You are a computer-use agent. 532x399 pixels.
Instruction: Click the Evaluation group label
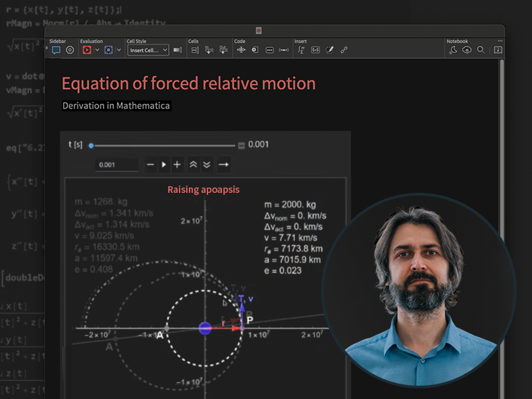[x=92, y=41]
